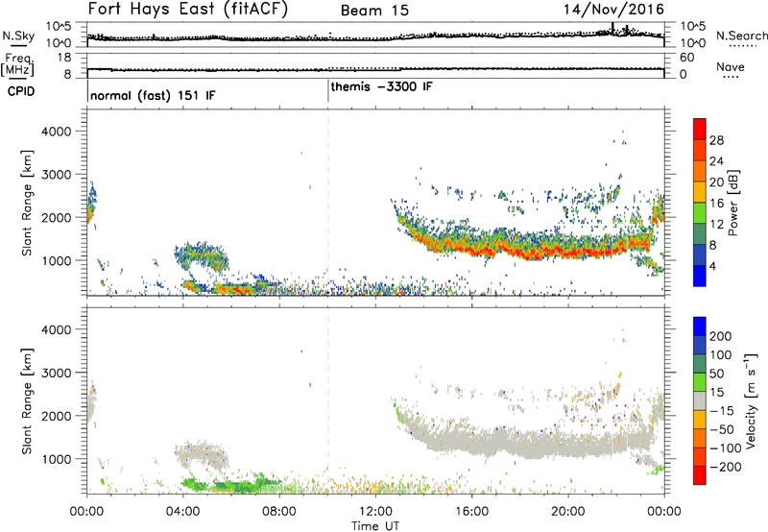Click 'Slant Range [km]' label of the power panel

click(27, 203)
